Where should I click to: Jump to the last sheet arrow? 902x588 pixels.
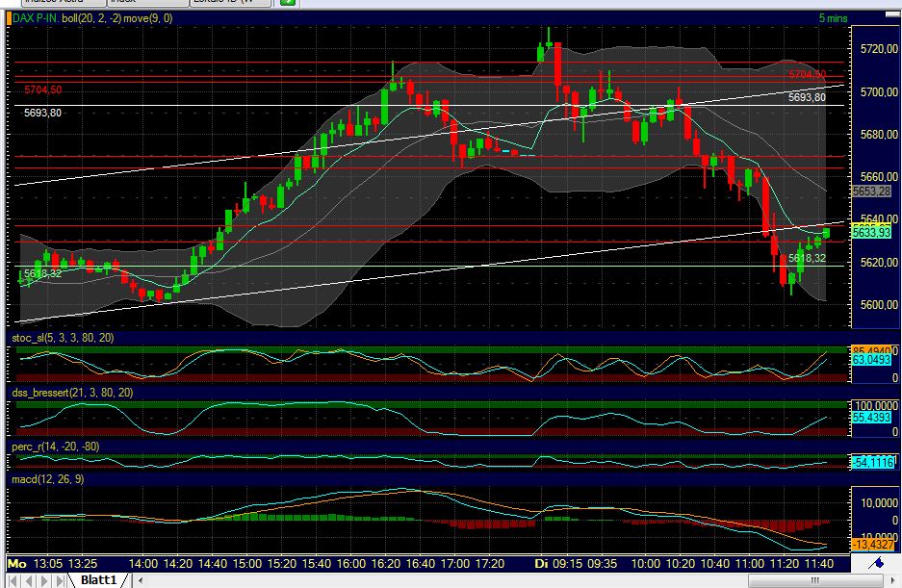pyautogui.click(x=60, y=580)
